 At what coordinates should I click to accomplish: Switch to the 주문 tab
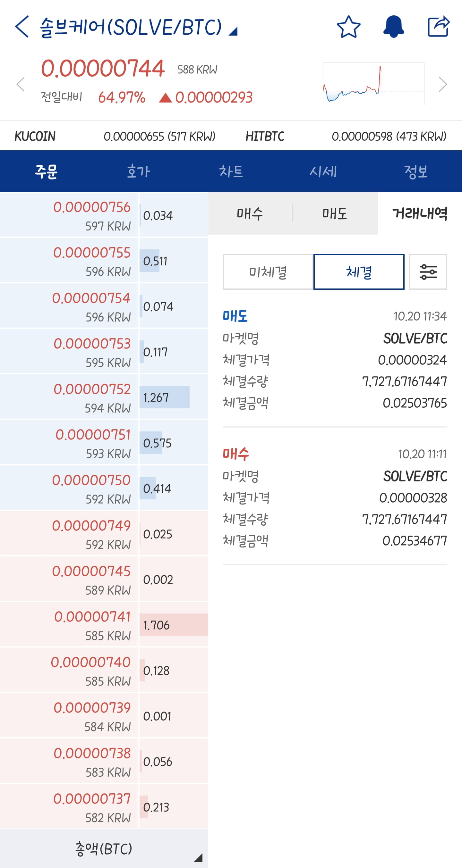pos(46,171)
